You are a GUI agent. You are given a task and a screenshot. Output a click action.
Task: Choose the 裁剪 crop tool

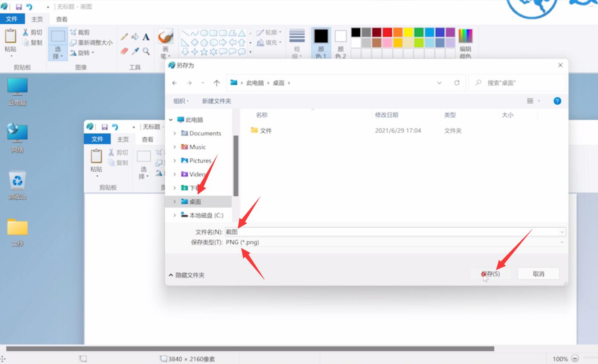click(x=80, y=32)
